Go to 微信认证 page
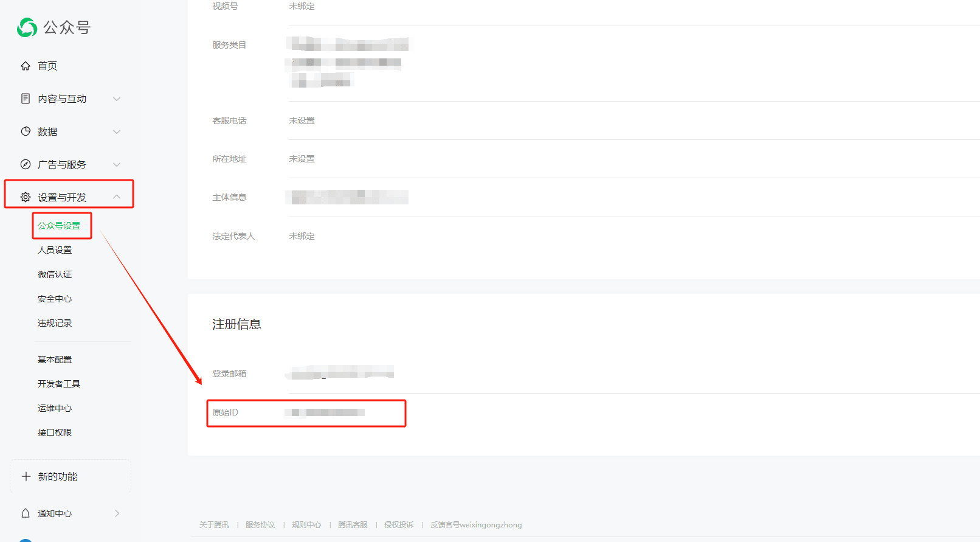This screenshot has height=542, width=980. click(55, 274)
